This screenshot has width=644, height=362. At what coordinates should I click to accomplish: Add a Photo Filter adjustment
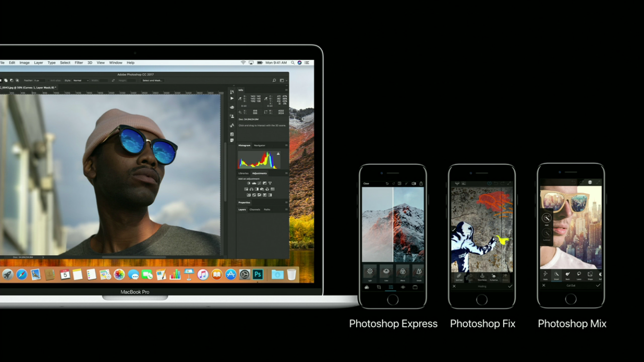click(x=262, y=189)
